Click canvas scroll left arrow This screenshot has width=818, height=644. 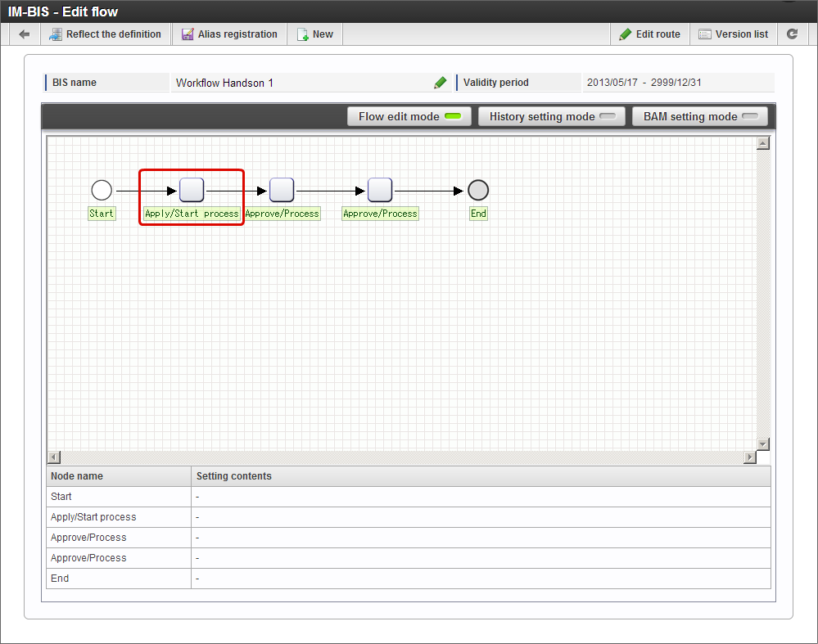coord(54,457)
